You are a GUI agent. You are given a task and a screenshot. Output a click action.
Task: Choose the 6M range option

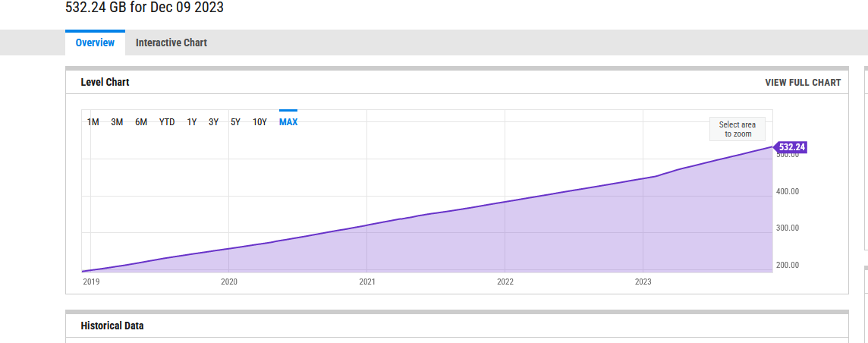[141, 122]
